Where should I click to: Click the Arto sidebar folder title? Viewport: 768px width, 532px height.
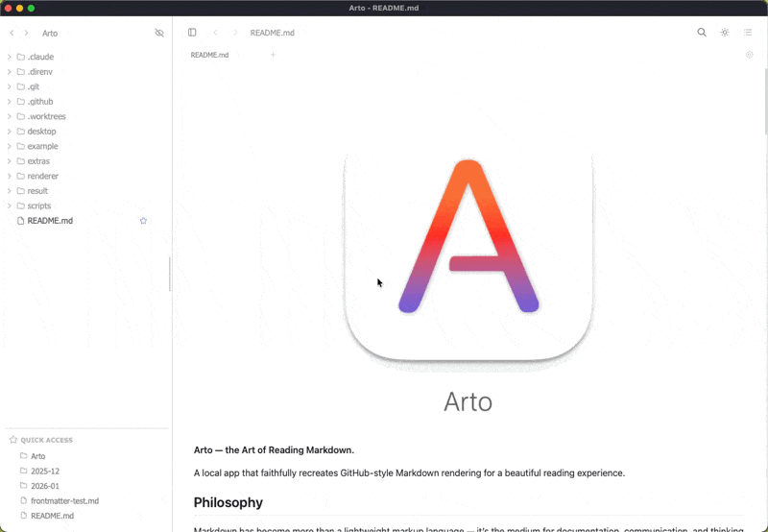(x=50, y=34)
